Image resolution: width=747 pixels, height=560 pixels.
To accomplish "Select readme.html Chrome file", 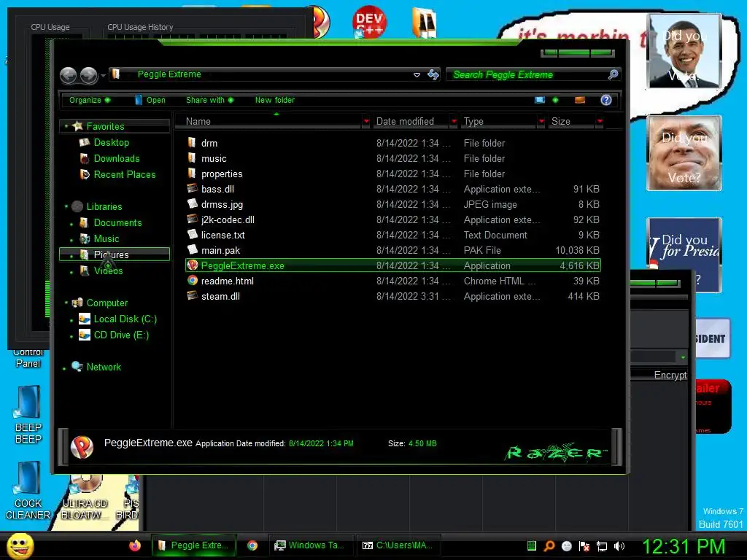I will tap(393, 281).
